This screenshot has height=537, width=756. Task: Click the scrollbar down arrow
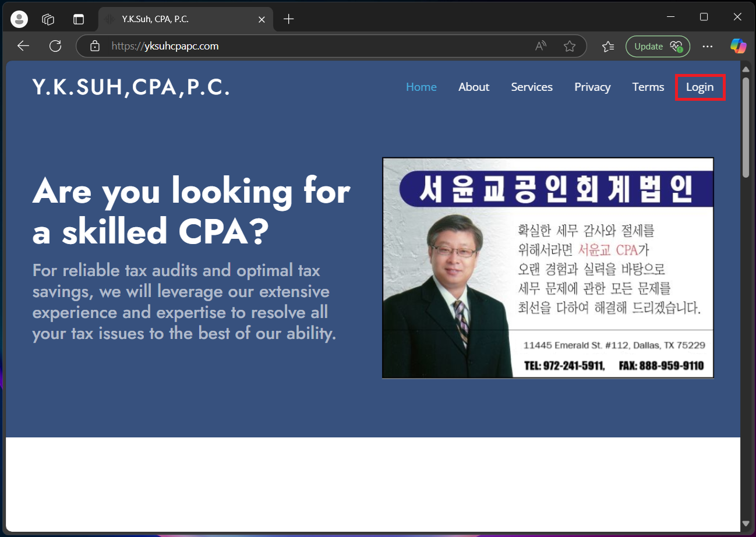pyautogui.click(x=746, y=524)
